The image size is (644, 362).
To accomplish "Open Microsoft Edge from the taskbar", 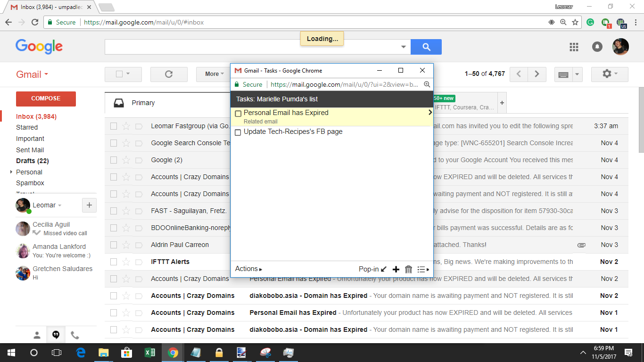I will tap(81, 352).
